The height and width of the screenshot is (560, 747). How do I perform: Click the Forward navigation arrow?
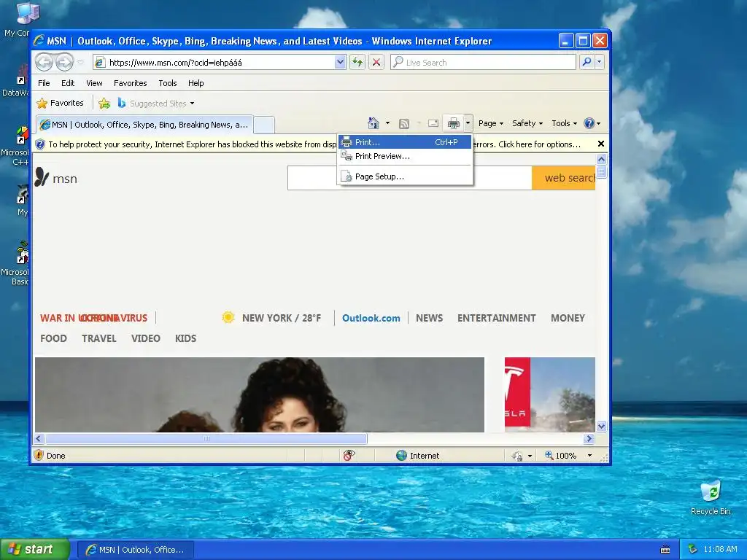(x=64, y=62)
